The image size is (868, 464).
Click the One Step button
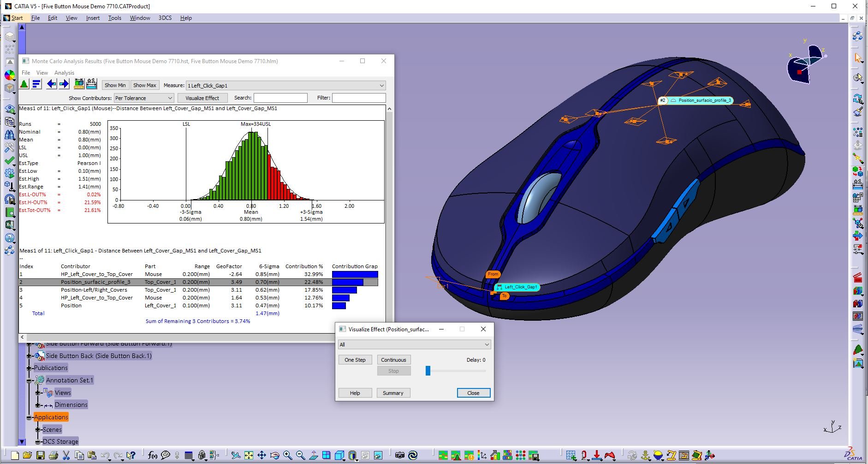pyautogui.click(x=355, y=360)
